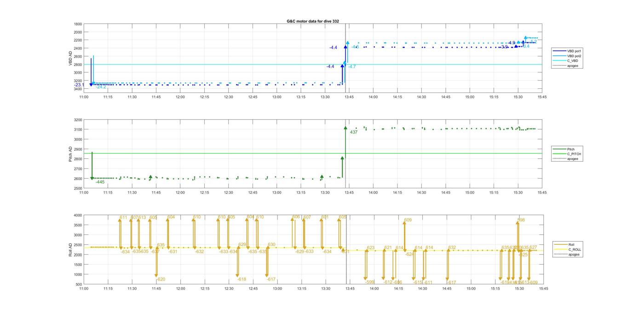644x319 pixels.
Task: Click the '601' label in Roll plot
Action: pyautogui.click(x=325, y=217)
